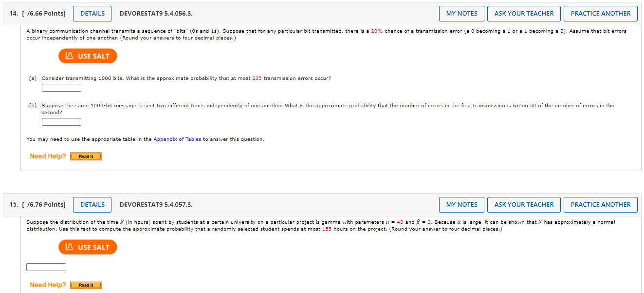Click ASK YOUR TEACHER on question 15

coord(524,204)
